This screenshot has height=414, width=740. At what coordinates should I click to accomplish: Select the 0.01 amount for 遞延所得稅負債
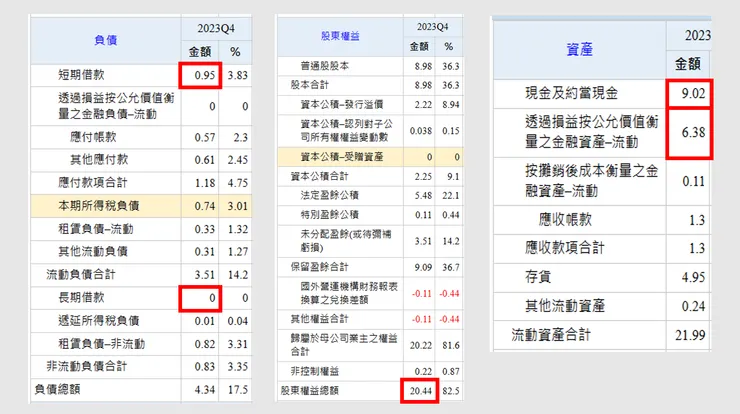205,321
